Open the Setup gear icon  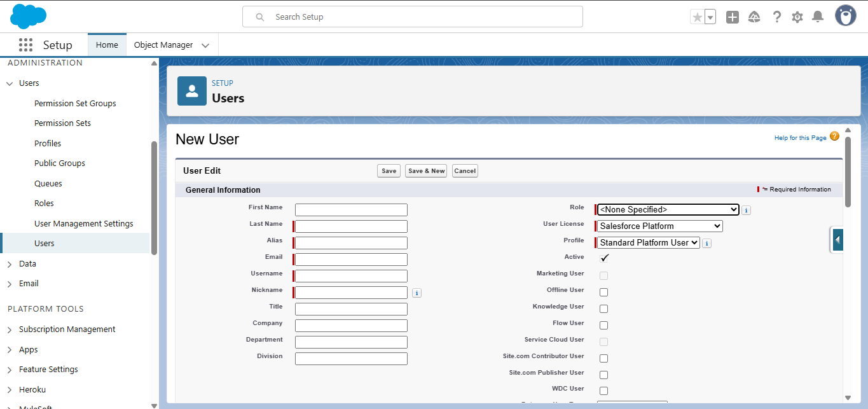(x=797, y=17)
